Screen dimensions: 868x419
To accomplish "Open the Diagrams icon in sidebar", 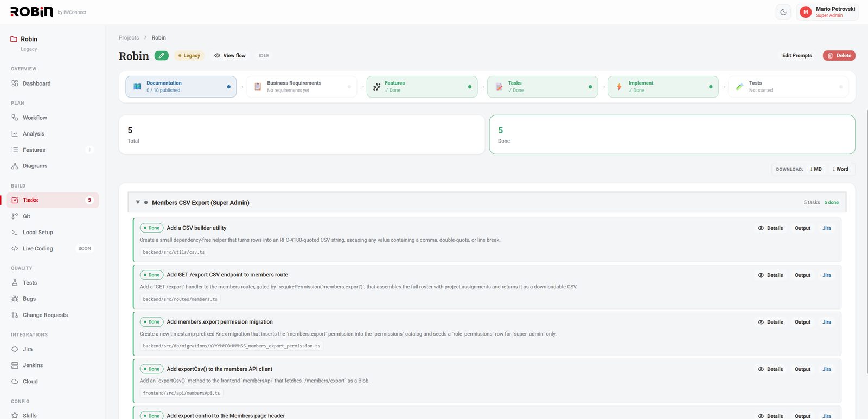I will point(15,166).
